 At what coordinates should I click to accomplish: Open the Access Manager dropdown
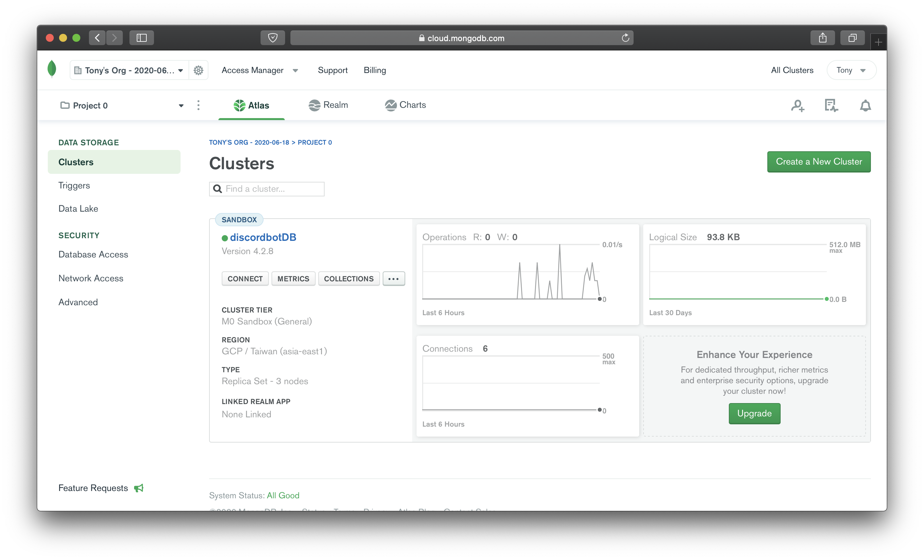coord(260,70)
